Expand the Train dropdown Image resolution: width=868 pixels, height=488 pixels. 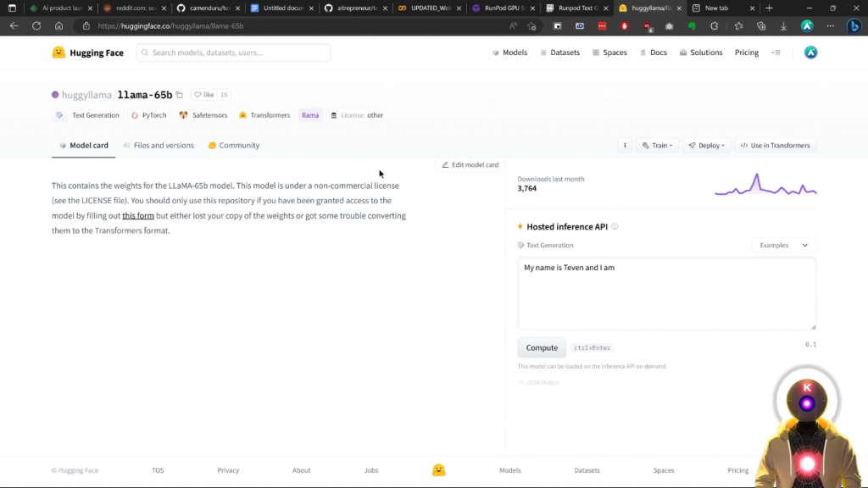coord(657,146)
